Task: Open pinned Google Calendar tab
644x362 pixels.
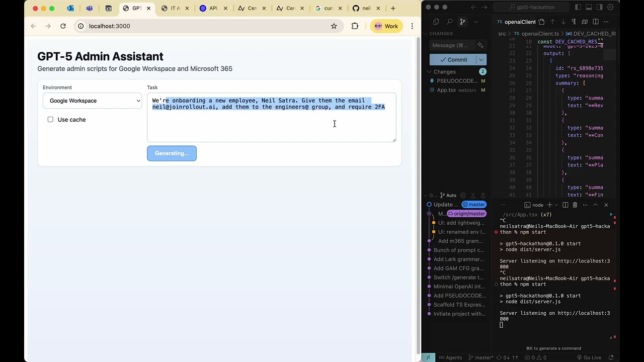Action: coord(109,8)
